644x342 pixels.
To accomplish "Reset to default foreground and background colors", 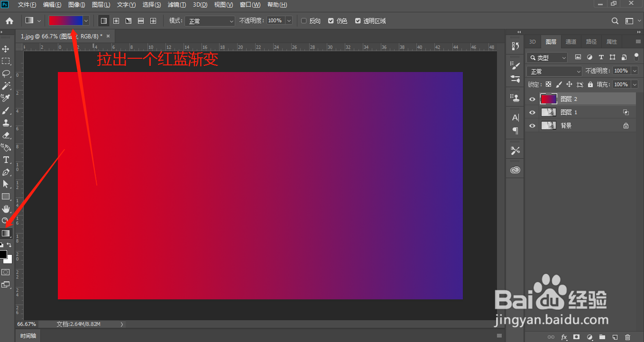I will coord(2,245).
